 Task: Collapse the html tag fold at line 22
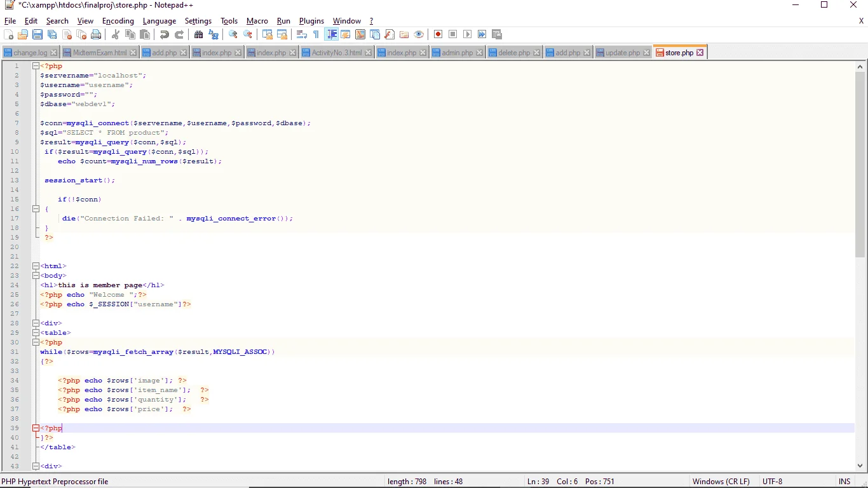[36, 266]
